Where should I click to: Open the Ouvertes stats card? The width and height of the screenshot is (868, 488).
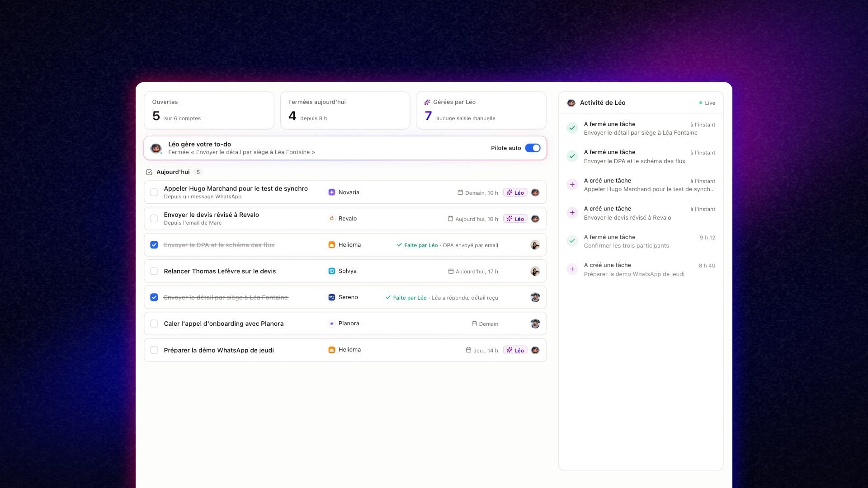click(x=209, y=111)
